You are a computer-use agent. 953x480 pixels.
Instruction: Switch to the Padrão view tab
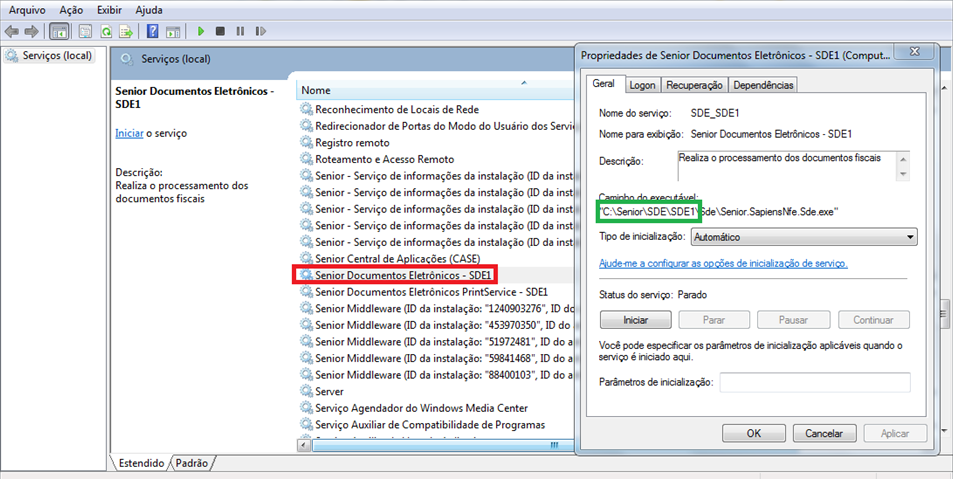[193, 463]
